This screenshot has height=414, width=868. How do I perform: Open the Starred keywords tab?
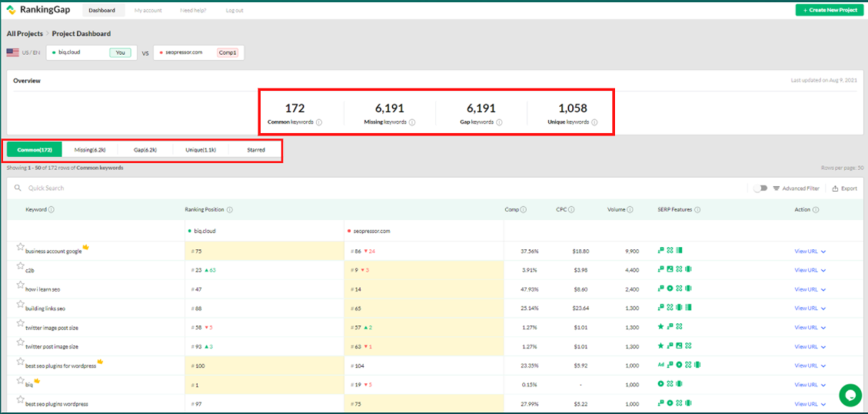click(x=256, y=149)
